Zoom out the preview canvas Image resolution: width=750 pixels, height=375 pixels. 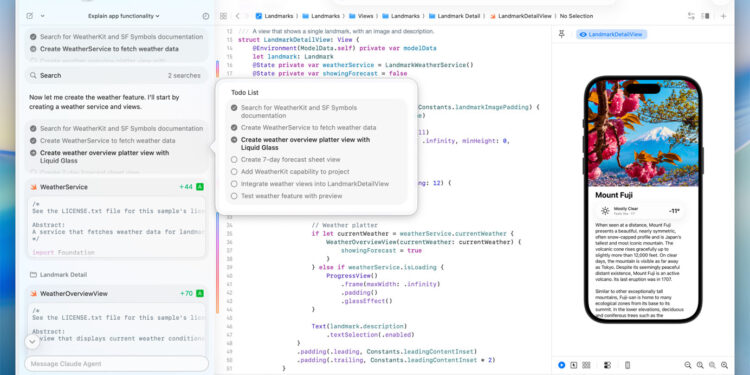(x=688, y=365)
